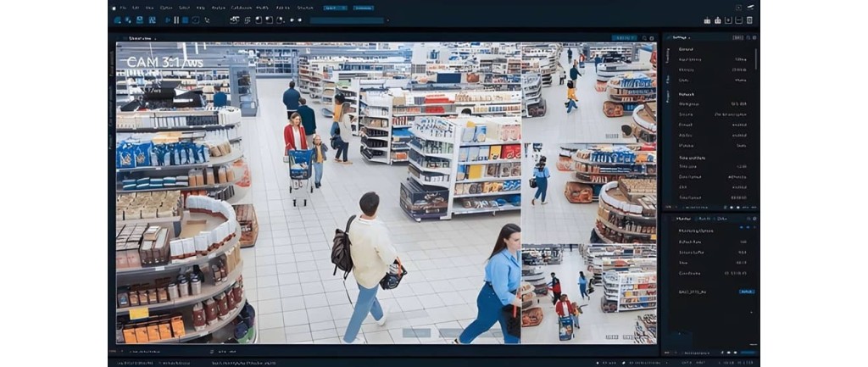Click the play button in the toolbar
Image resolution: width=868 pixels, height=367 pixels.
click(x=168, y=20)
